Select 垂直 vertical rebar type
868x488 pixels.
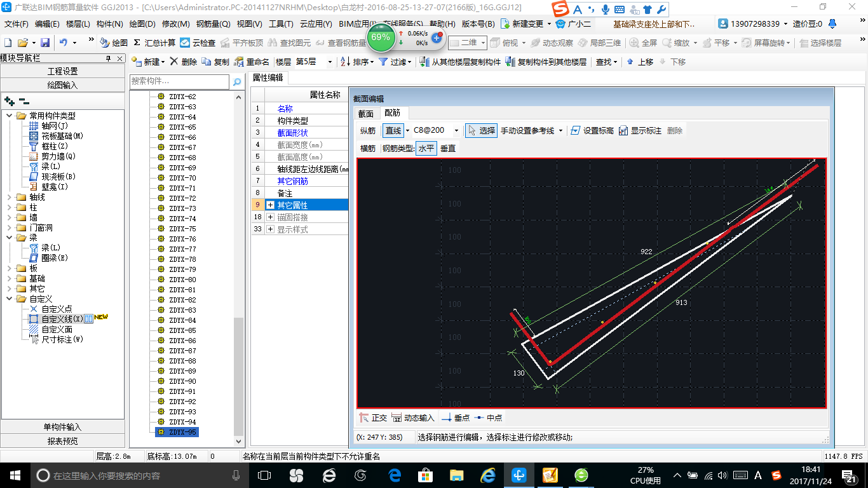[x=448, y=148]
